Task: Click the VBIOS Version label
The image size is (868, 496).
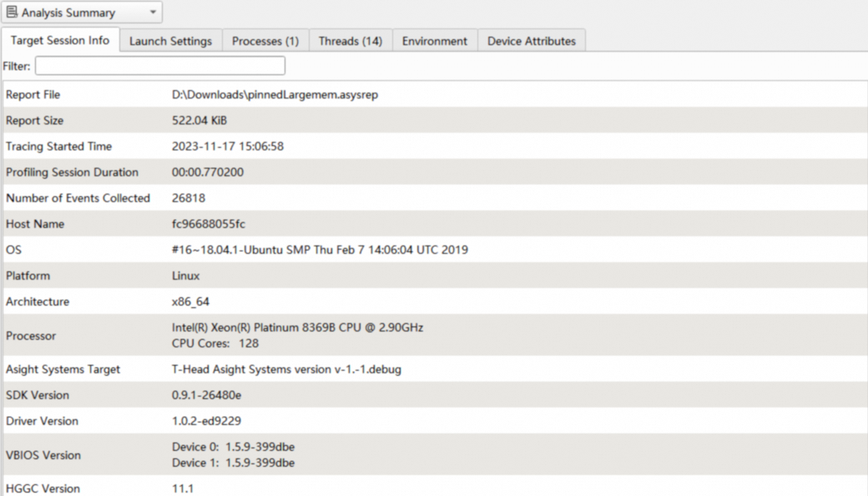Action: click(x=43, y=455)
